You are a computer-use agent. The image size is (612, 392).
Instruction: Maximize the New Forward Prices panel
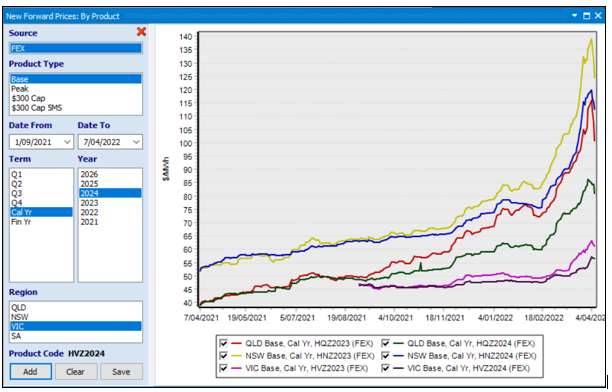point(586,16)
